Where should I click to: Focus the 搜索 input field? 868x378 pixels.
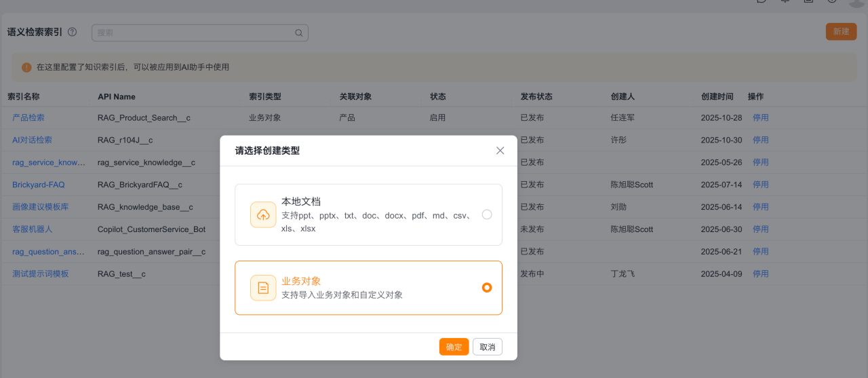click(193, 33)
